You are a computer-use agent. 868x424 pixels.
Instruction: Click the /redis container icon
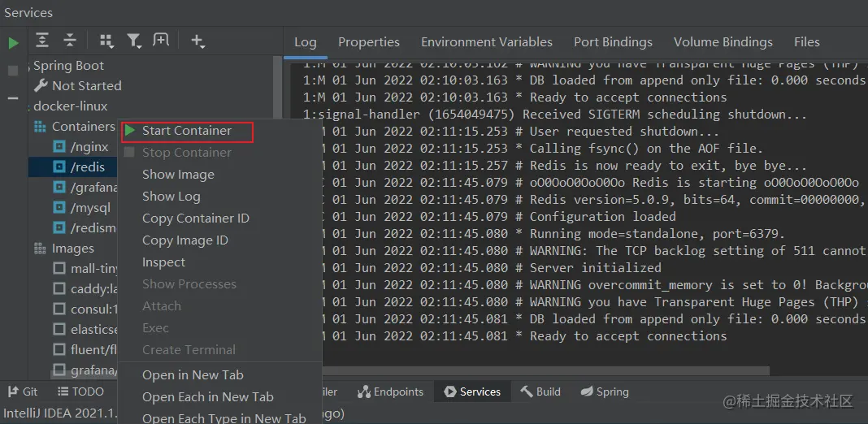59,167
